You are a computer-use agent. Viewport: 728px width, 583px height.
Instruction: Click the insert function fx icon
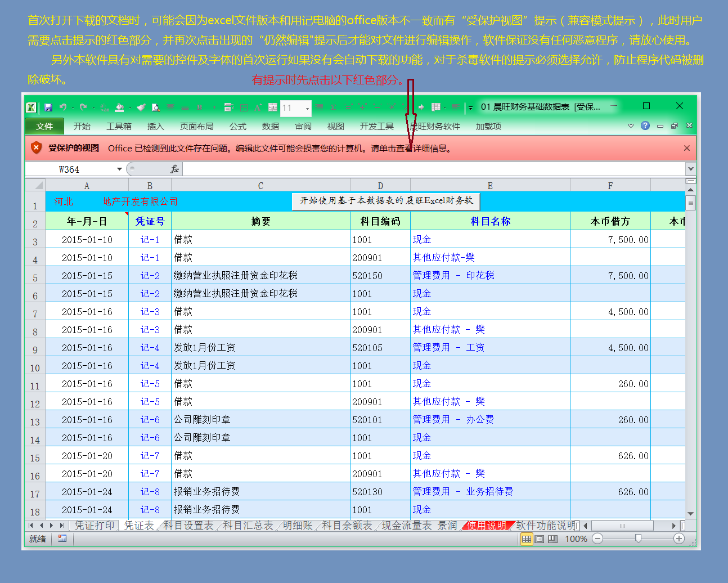pyautogui.click(x=174, y=169)
